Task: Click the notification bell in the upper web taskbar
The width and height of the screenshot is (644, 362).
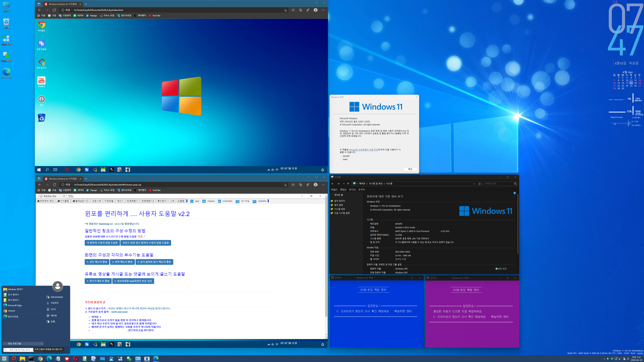Action: coord(323,170)
